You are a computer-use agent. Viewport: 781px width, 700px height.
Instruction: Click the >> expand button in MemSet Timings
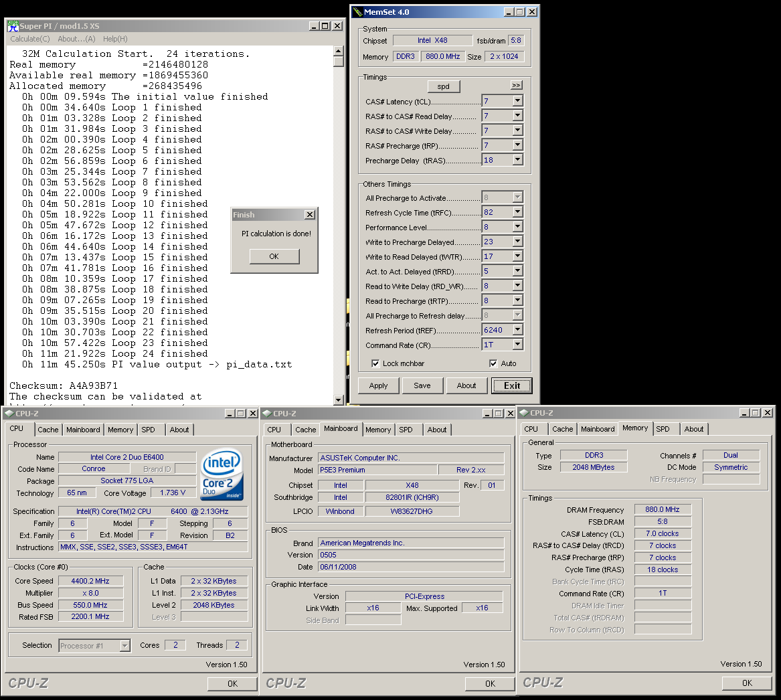[x=517, y=85]
